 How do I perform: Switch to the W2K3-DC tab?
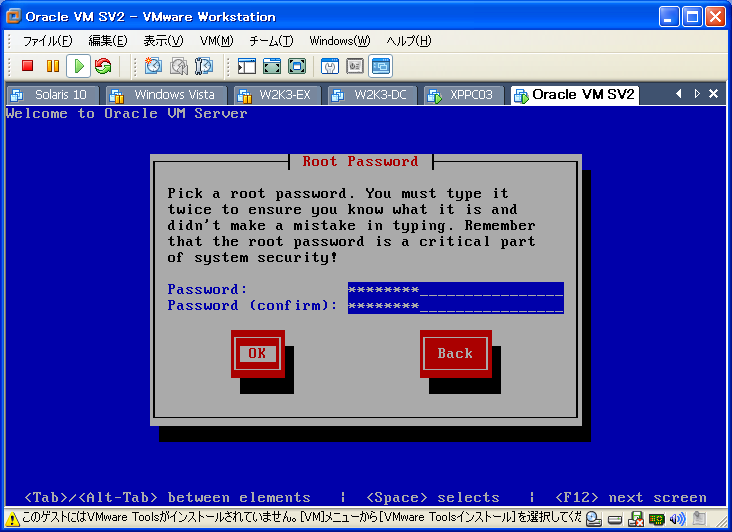373,95
